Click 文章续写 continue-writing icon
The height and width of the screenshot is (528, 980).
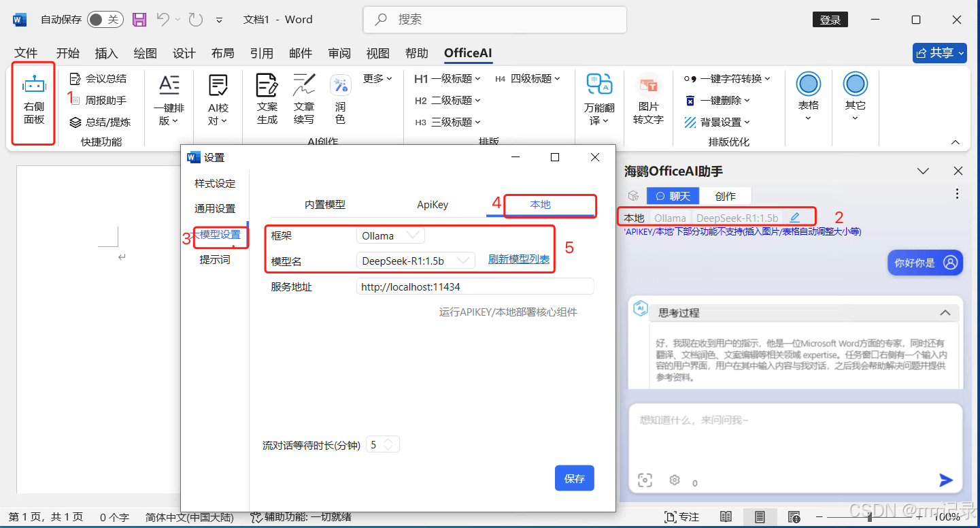pos(304,86)
